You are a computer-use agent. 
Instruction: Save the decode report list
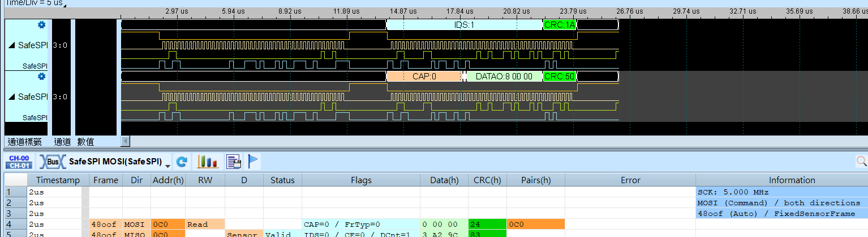[x=234, y=162]
